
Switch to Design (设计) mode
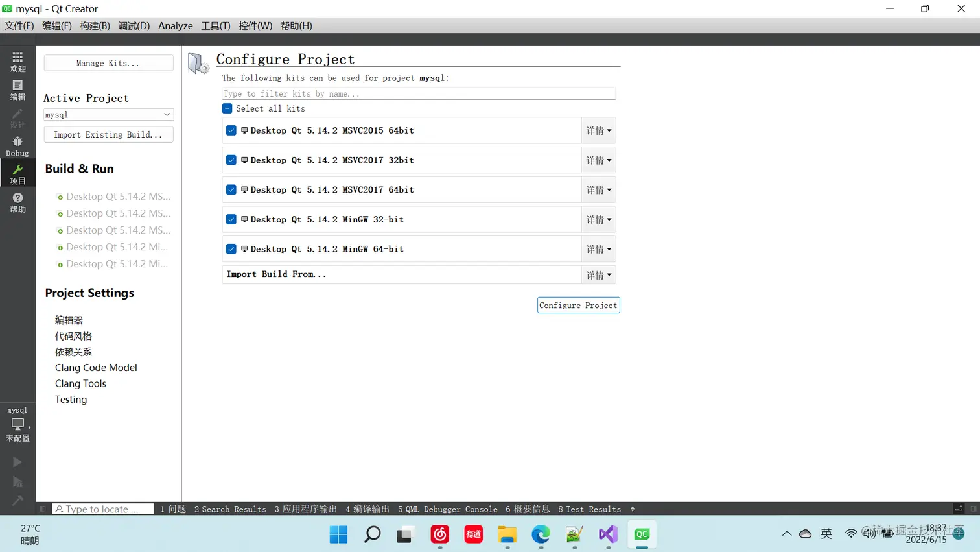[x=17, y=118]
